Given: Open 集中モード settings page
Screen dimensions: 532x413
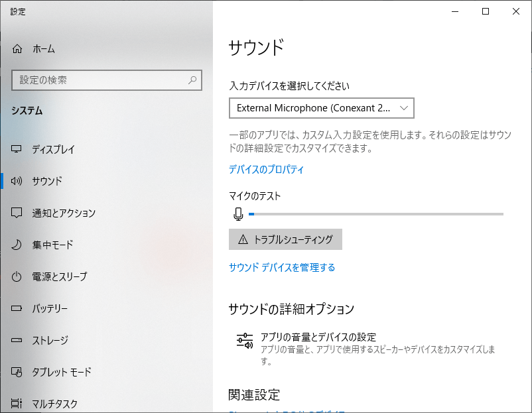Looking at the screenshot, I should (52, 245).
